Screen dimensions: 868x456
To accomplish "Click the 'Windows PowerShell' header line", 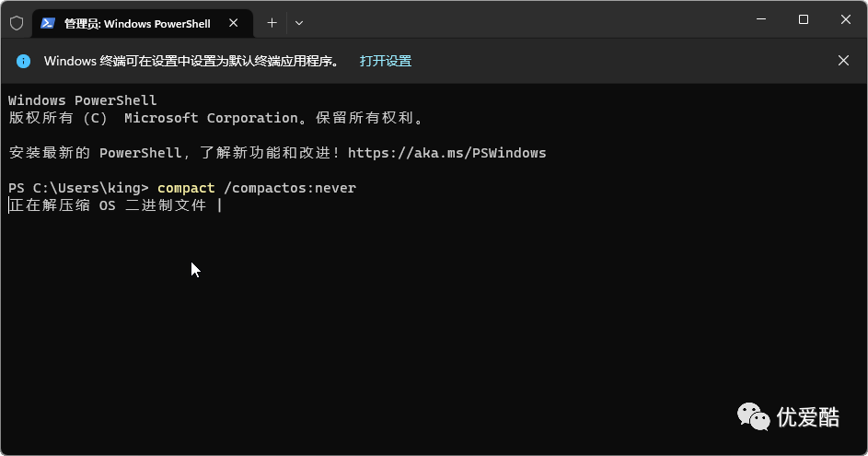I will (83, 100).
